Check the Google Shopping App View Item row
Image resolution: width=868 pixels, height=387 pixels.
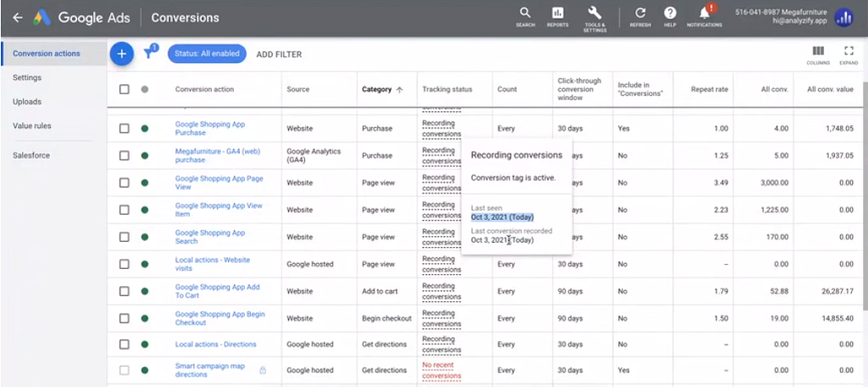click(x=124, y=210)
